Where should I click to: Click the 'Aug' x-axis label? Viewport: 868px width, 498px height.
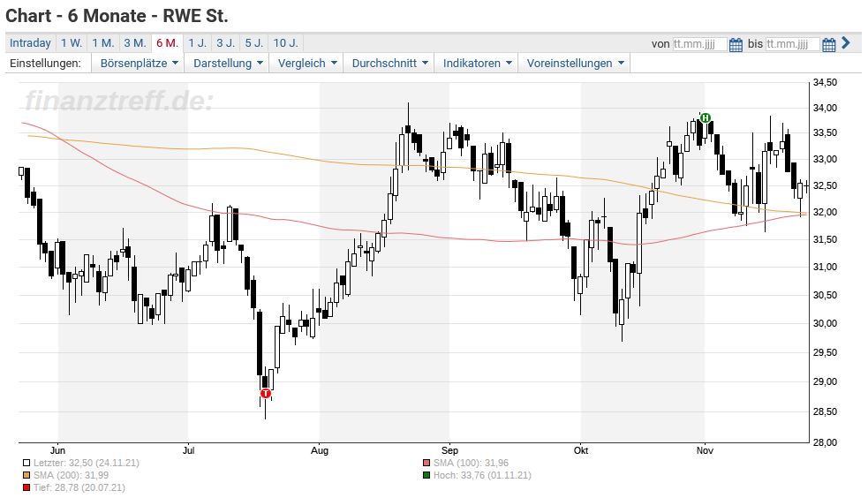(320, 450)
